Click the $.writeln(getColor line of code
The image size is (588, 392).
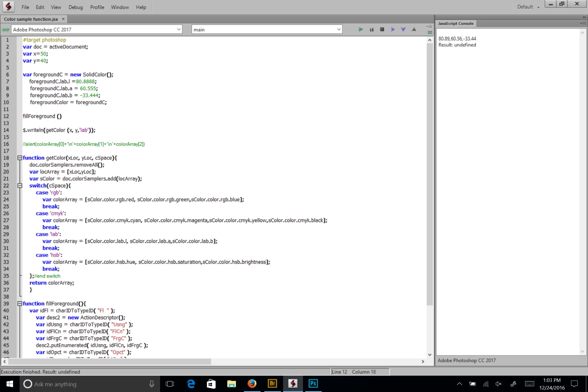(59, 130)
